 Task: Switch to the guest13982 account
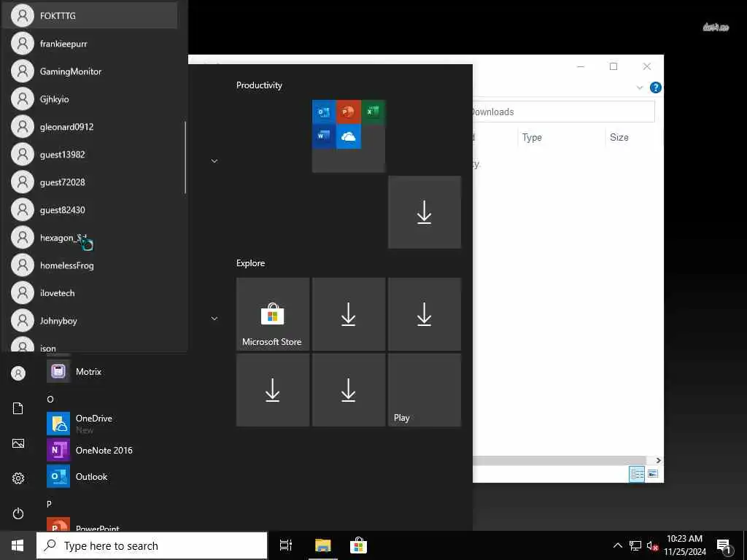coord(90,155)
